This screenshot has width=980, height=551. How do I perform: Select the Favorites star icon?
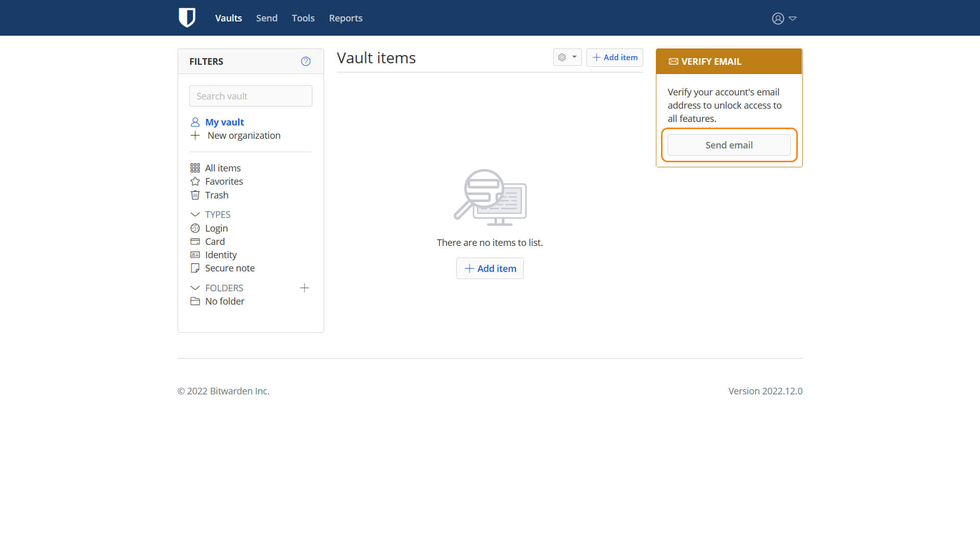click(195, 182)
